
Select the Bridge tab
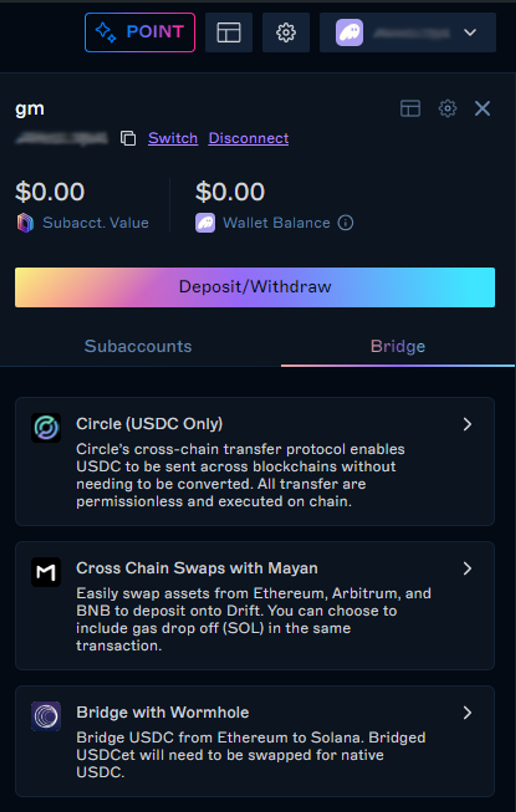398,346
